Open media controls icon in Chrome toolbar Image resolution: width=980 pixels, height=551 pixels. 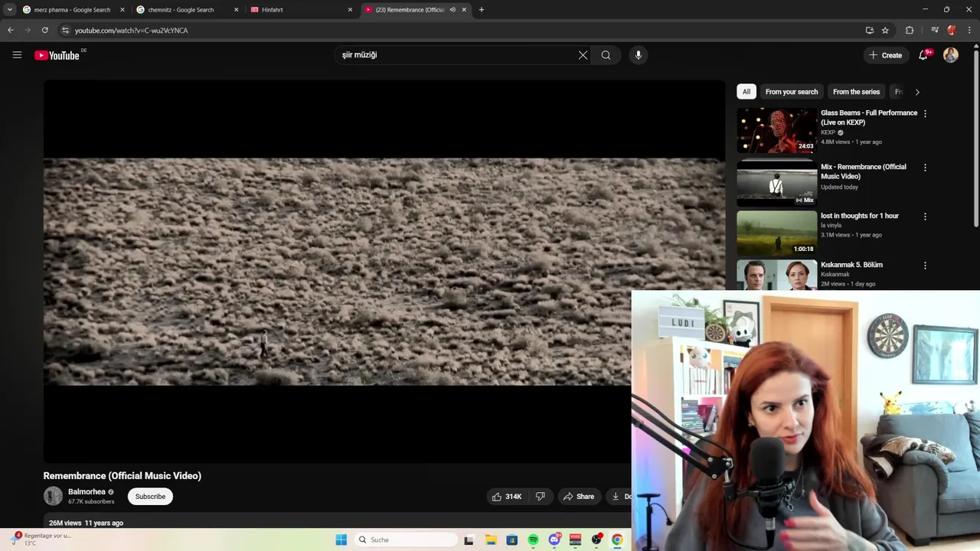pos(935,31)
